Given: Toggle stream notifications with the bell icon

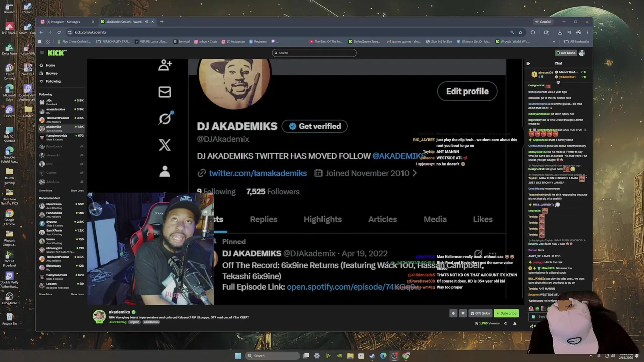Looking at the screenshot, I should tap(453, 313).
